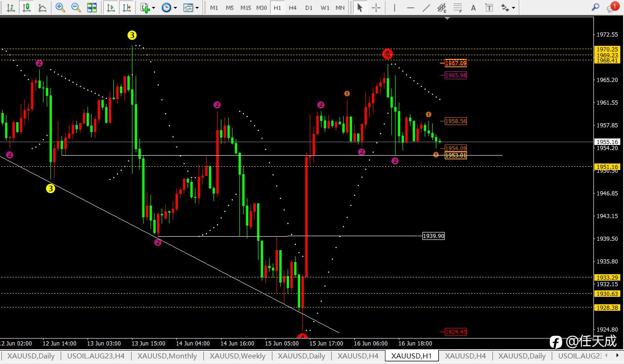Click the 14 Jun 04:00 time label
This screenshot has width=624, height=364.
click(193, 344)
